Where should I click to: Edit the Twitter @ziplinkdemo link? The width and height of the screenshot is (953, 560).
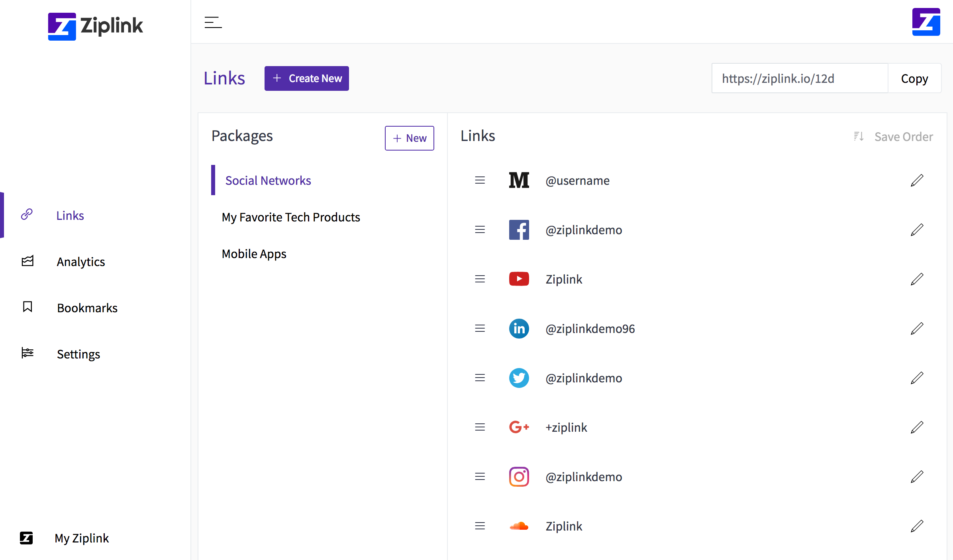[917, 378]
